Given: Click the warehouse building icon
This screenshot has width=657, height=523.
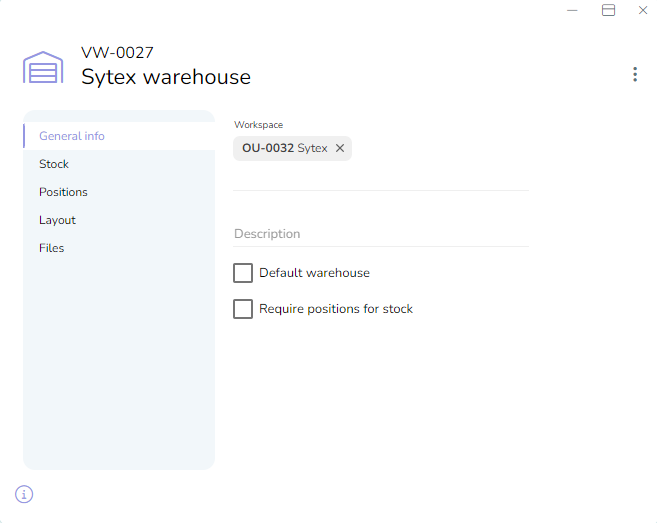Looking at the screenshot, I should tap(43, 67).
